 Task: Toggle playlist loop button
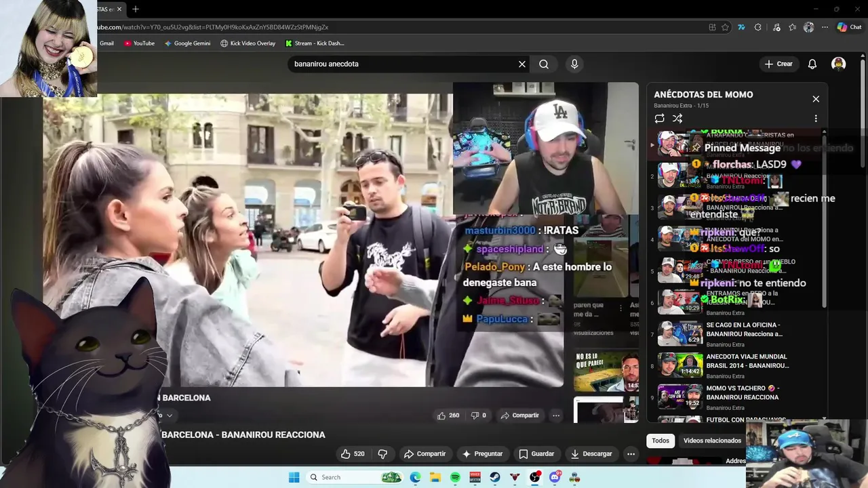tap(660, 118)
